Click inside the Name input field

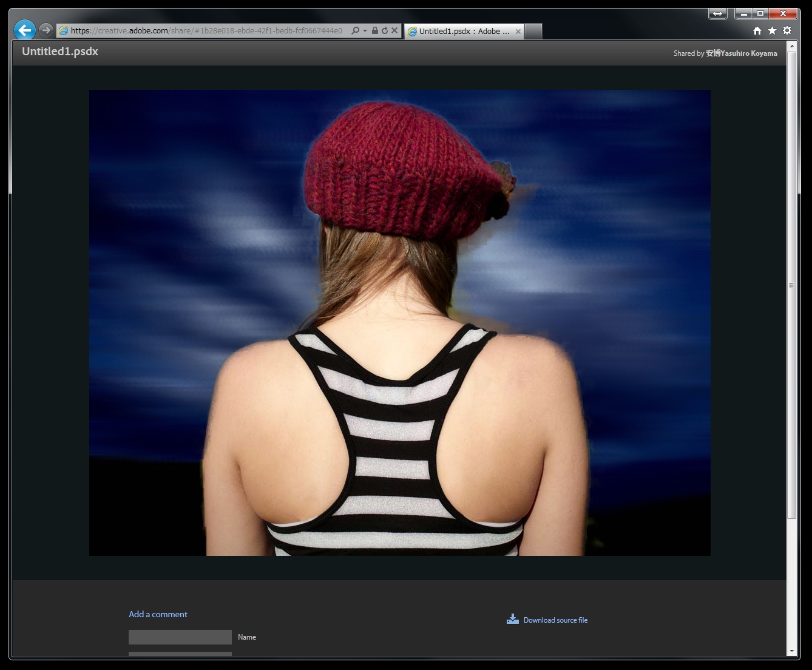[x=180, y=637]
